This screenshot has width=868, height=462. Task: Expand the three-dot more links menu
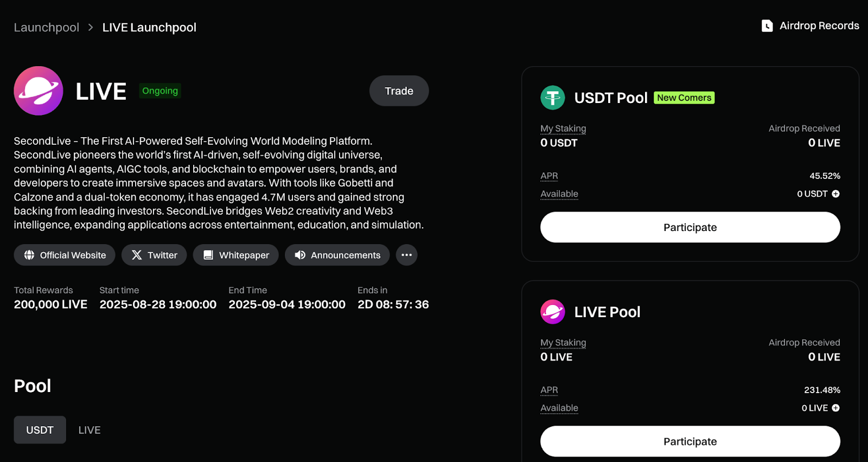(x=406, y=255)
